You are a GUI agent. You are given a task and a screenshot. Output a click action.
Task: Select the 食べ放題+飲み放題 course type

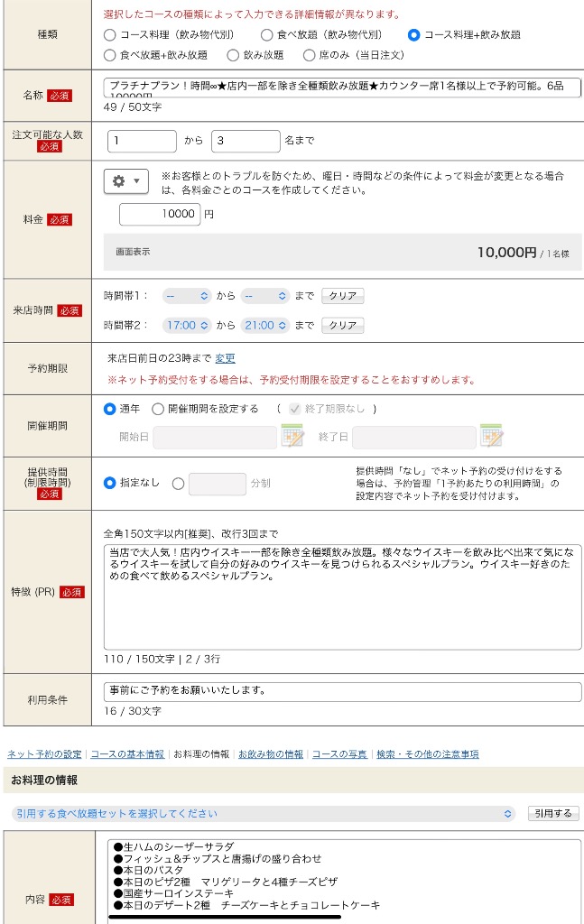[x=110, y=55]
